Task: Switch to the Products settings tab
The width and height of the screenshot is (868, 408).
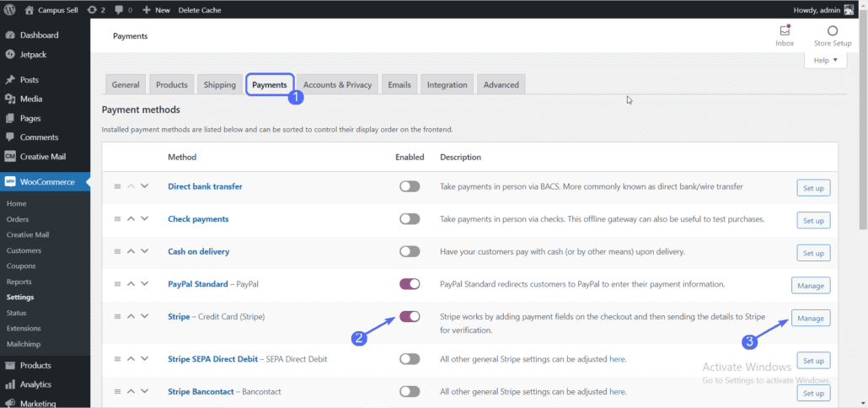Action: 172,84
